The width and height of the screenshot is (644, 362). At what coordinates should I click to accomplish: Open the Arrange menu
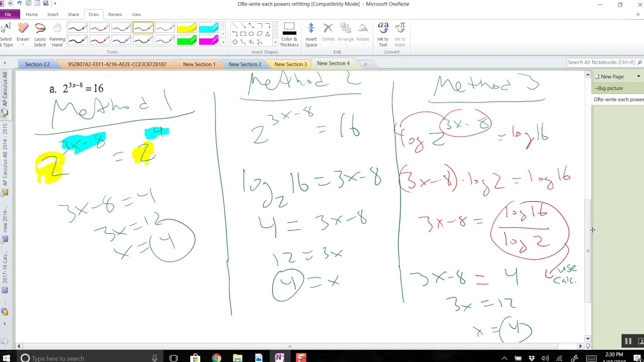coord(346,33)
